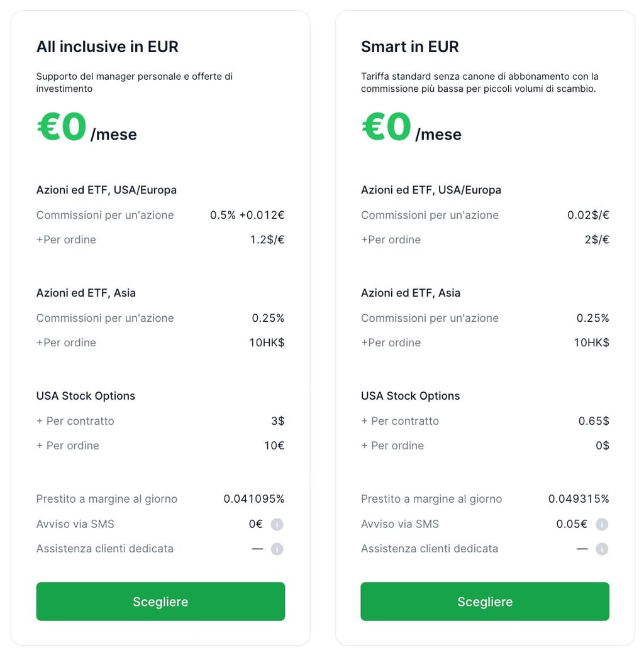644x653 pixels.
Task: Click Scegliere under the All inclusive plan
Action: (x=160, y=601)
